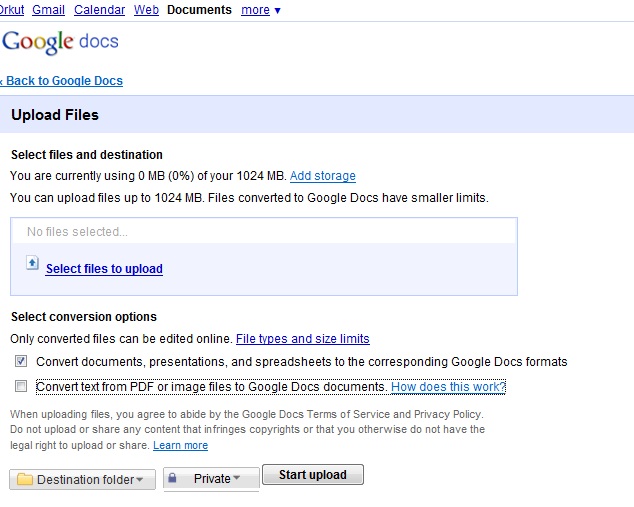Viewport: 634px width, 507px height.
Task: Expand the more menu arrow
Action: point(277,11)
